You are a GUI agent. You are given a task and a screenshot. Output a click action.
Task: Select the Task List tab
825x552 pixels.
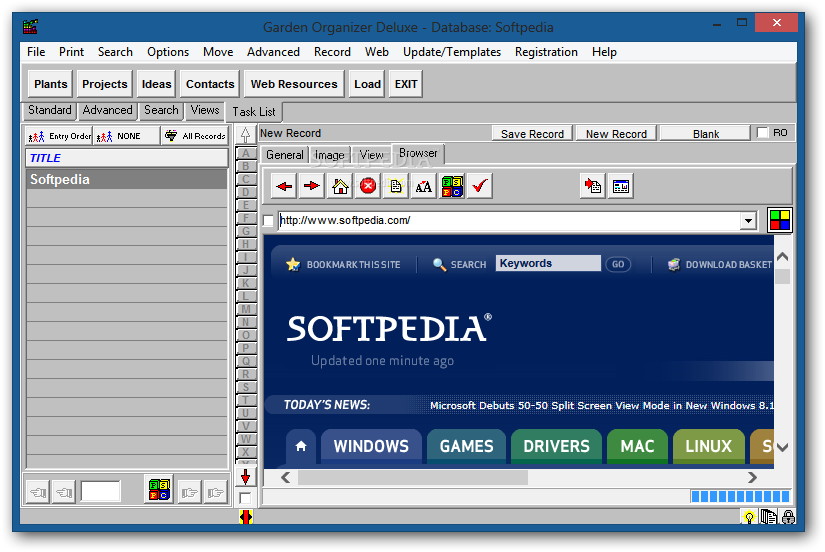coord(254,112)
